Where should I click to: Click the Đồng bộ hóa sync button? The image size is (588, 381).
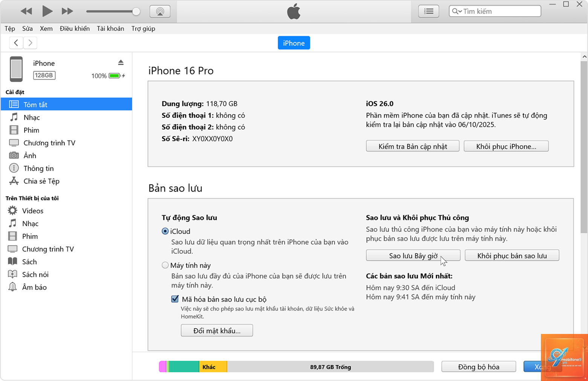479,367
